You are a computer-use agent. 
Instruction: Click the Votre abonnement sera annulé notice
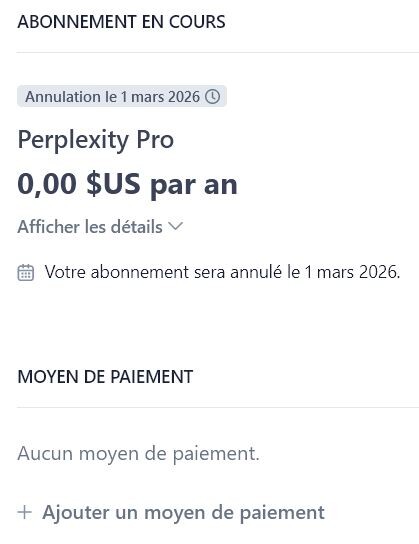[x=223, y=272]
